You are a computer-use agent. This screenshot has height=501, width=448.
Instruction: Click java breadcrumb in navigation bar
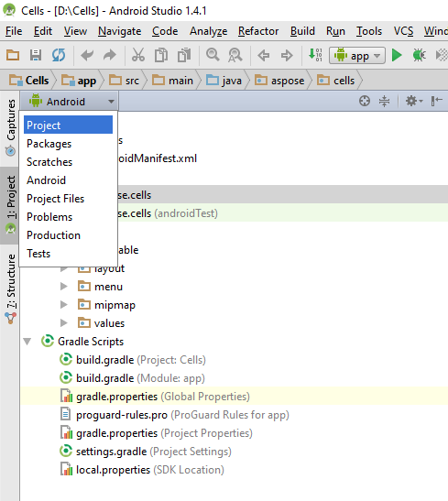click(224, 81)
